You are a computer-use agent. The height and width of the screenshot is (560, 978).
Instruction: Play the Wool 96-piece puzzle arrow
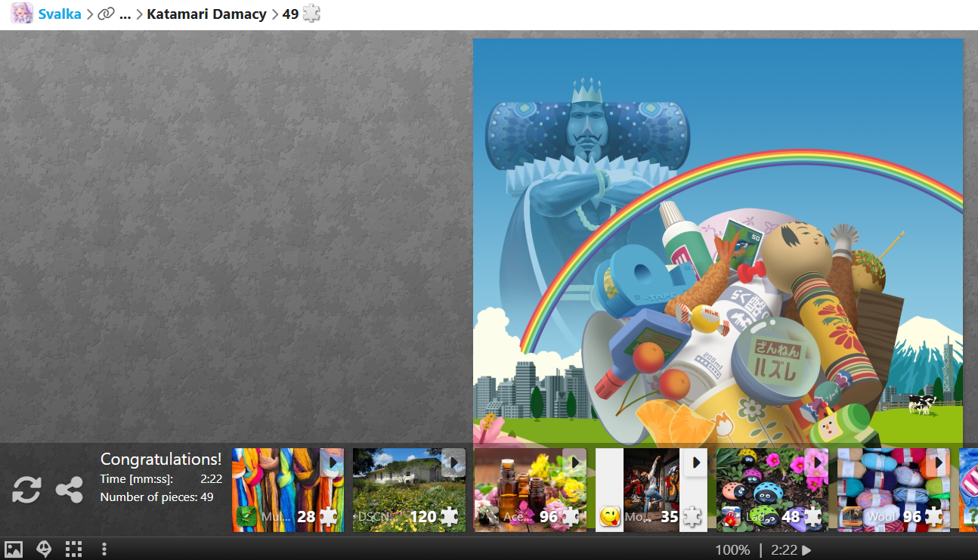click(x=938, y=462)
